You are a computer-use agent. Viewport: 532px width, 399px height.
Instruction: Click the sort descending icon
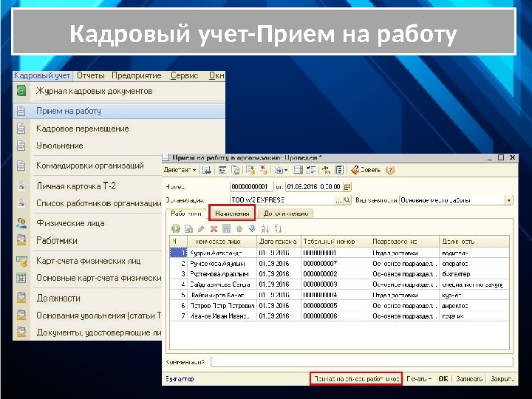[278, 228]
